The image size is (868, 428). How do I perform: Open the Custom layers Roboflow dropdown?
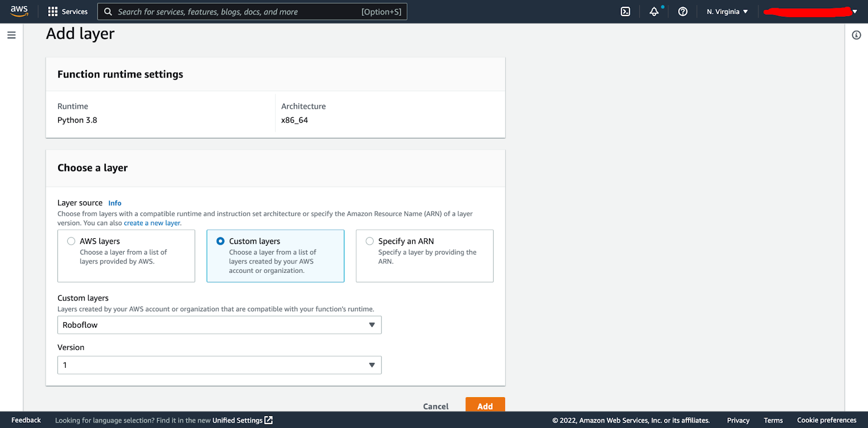tap(219, 325)
